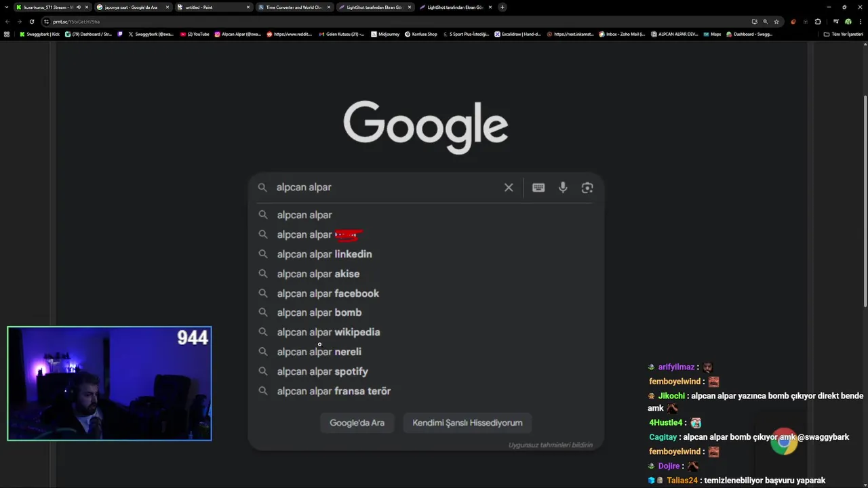Open the media control icon beside profile
This screenshot has width=868, height=488.
(x=836, y=22)
